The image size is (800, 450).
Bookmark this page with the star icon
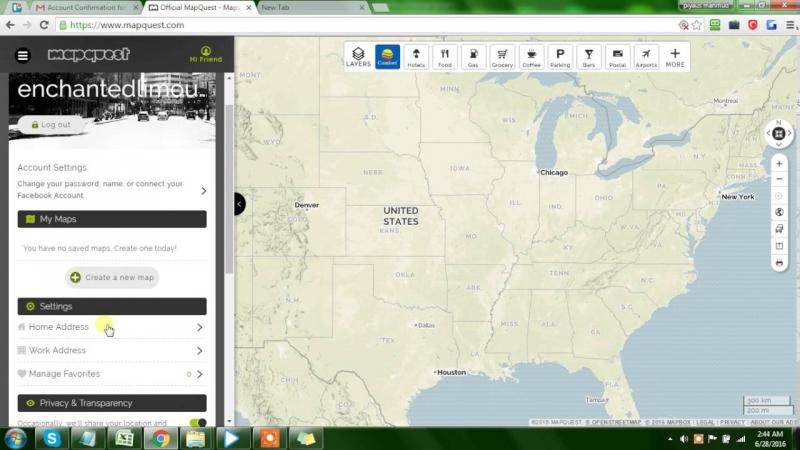[697, 25]
